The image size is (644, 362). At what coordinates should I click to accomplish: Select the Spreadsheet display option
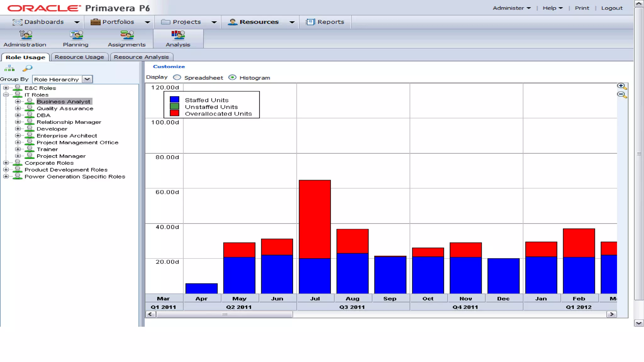pos(177,77)
